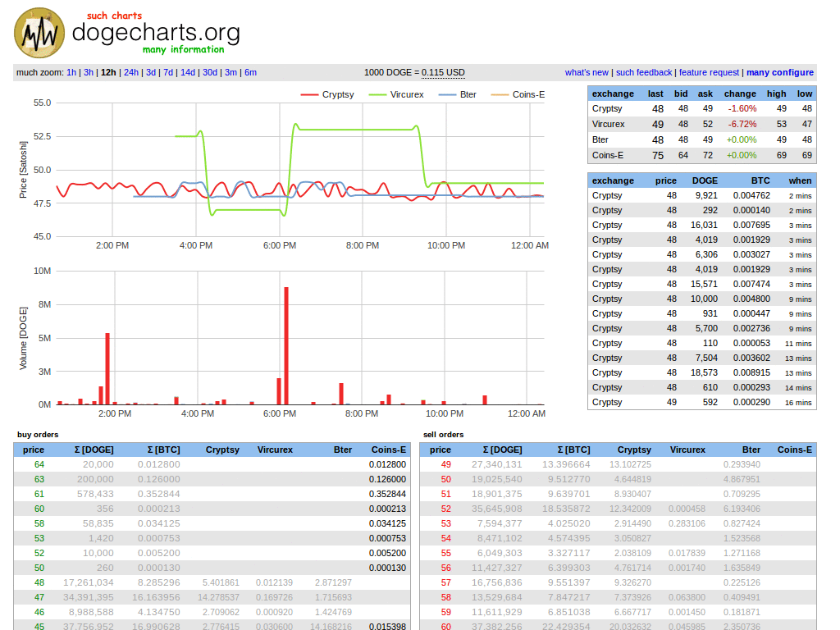This screenshot has height=630, width=840.
Task: Click the Volume [DOGE] axis label
Action: point(23,338)
